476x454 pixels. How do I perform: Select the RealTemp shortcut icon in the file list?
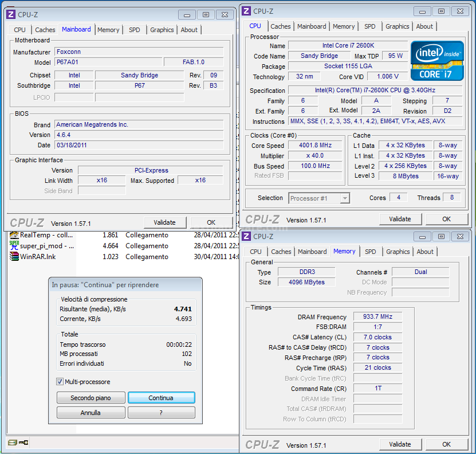tap(14, 235)
